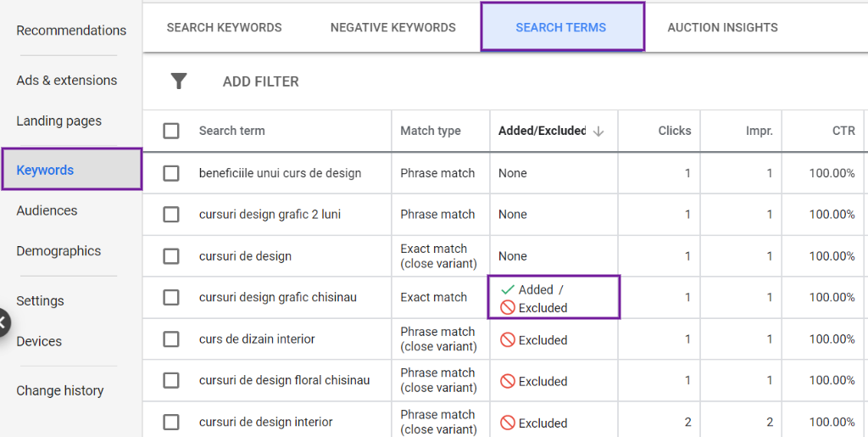
Task: Click the filter funnel icon
Action: click(179, 81)
